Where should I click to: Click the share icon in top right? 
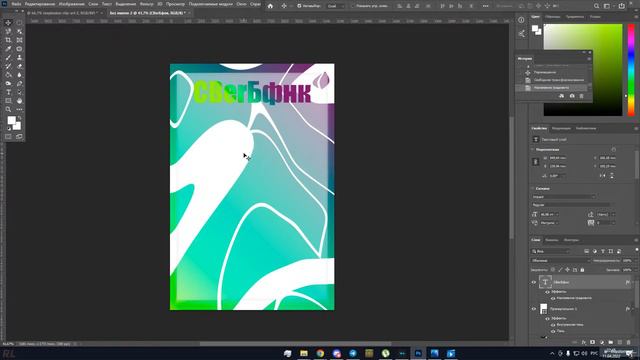tap(622, 6)
